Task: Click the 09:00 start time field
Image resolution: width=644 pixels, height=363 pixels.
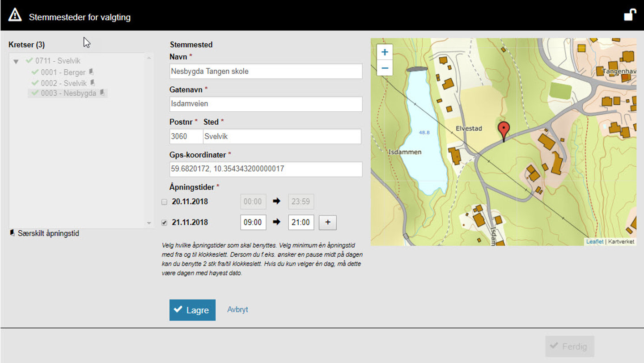Action: pyautogui.click(x=253, y=223)
